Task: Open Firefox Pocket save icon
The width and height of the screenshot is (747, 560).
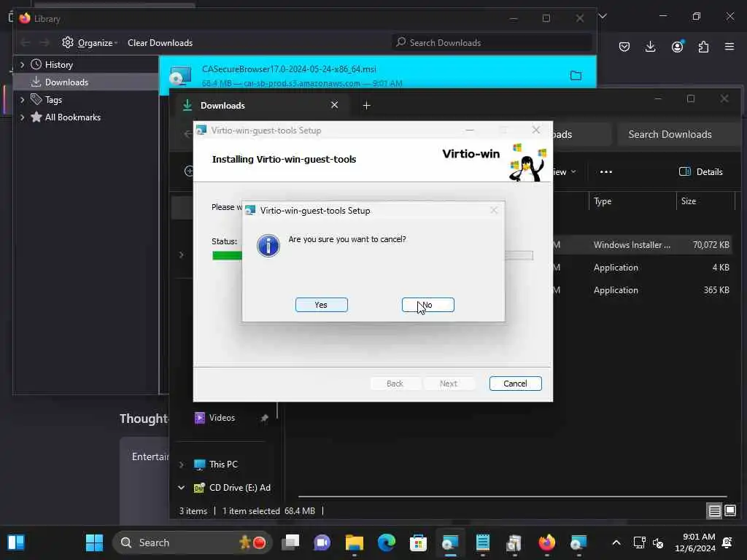Action: [624, 47]
